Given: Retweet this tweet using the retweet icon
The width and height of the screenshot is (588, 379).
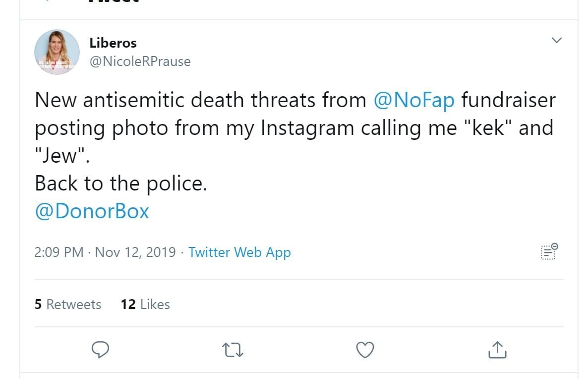Looking at the screenshot, I should 233,350.
